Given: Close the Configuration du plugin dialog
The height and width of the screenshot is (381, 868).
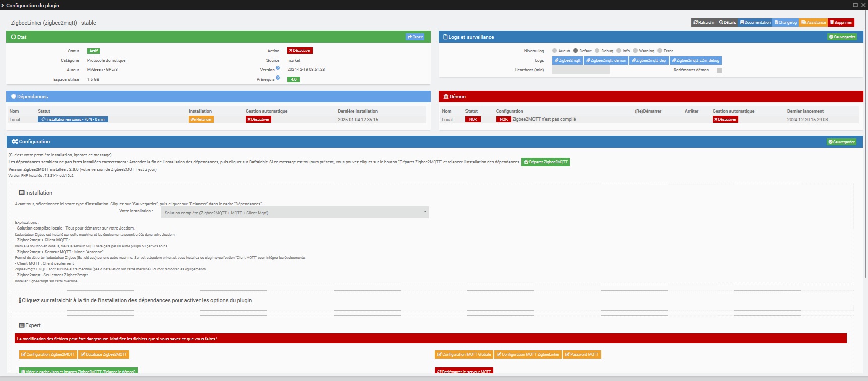Looking at the screenshot, I should (x=863, y=5).
